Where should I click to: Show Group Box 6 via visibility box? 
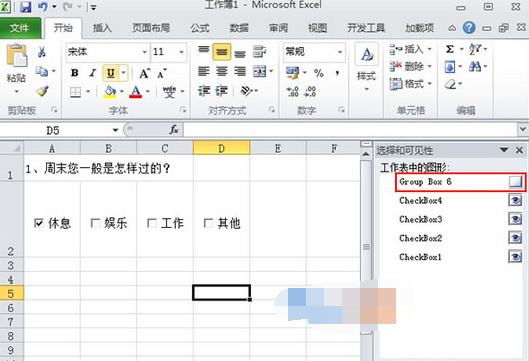[x=515, y=182]
